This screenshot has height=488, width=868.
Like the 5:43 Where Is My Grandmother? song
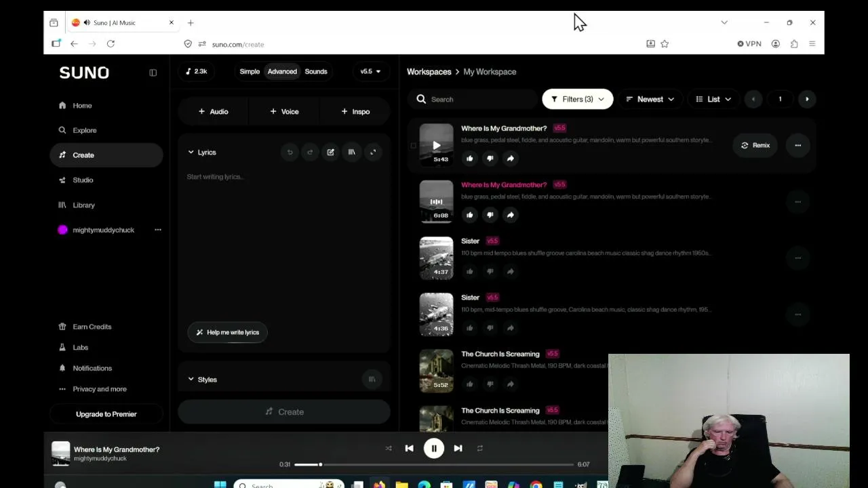pos(469,159)
